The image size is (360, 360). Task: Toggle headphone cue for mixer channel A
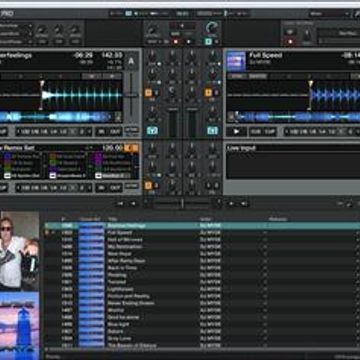[152, 130]
